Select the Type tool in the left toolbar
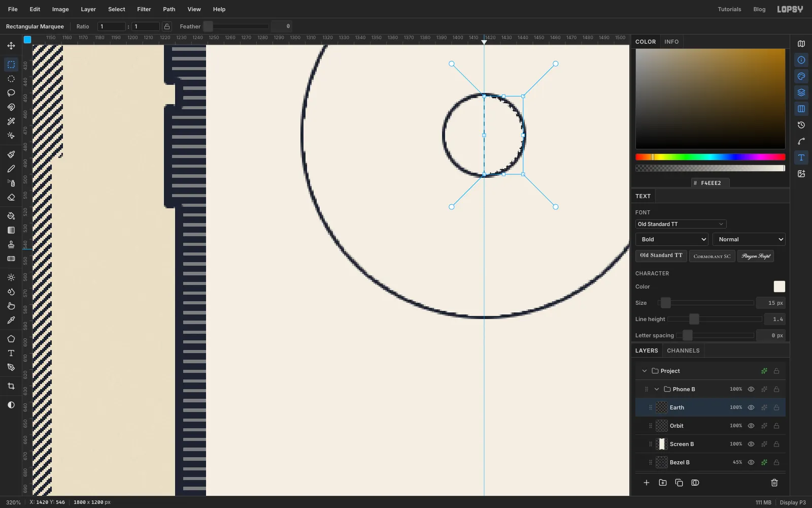Image resolution: width=812 pixels, height=508 pixels. 11,353
